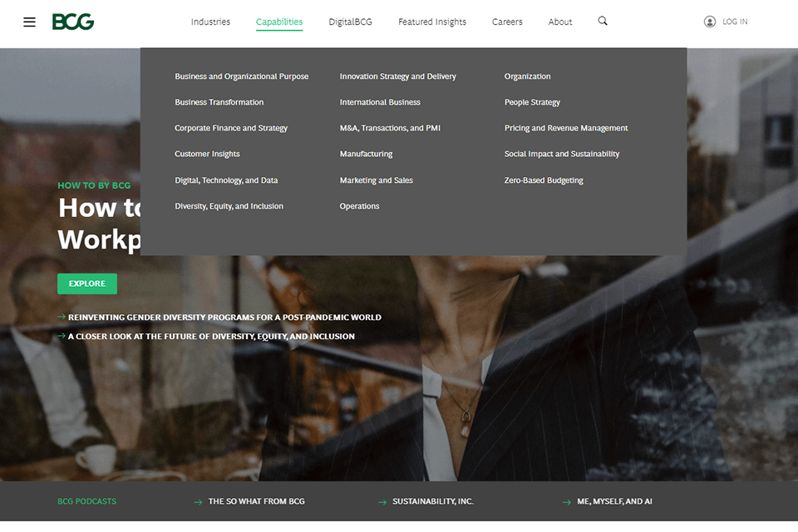
Task: Go to Social Impact and Sustainability
Action: [562, 154]
